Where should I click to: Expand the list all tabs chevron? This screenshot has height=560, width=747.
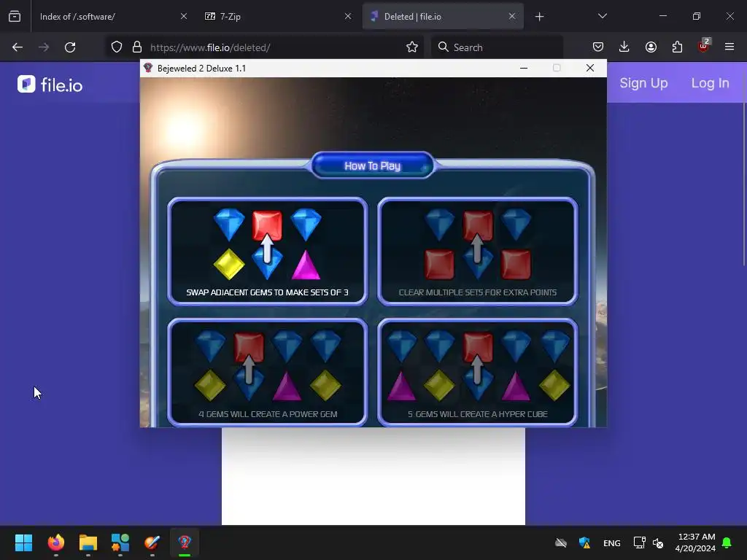pyautogui.click(x=602, y=16)
